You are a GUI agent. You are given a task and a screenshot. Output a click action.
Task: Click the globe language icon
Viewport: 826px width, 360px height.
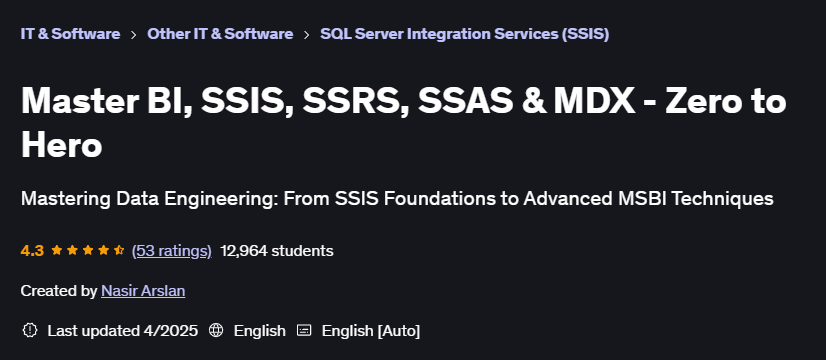216,331
